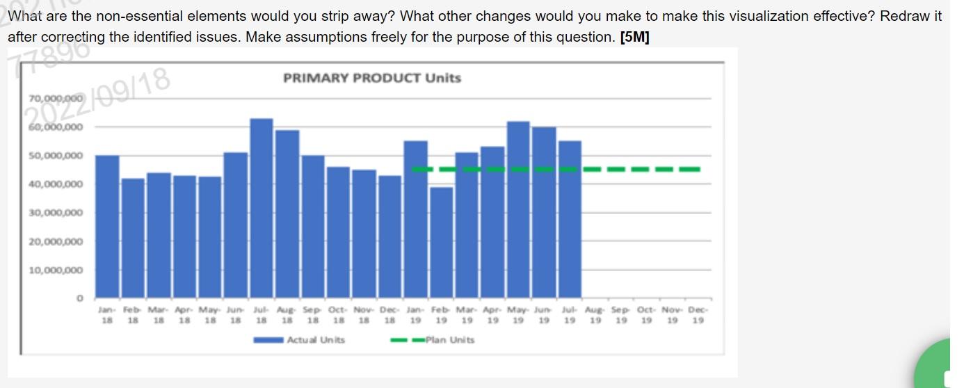Screen dimensions: 980x388
Task: Click the 10,000,000 axis label
Action: tap(56, 270)
